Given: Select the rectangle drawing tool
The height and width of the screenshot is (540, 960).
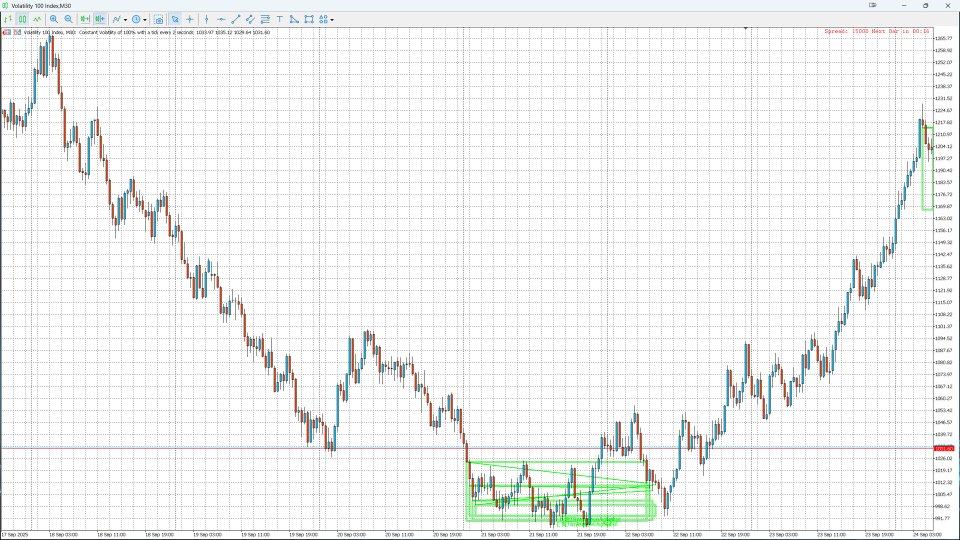Looking at the screenshot, I should [x=309, y=20].
